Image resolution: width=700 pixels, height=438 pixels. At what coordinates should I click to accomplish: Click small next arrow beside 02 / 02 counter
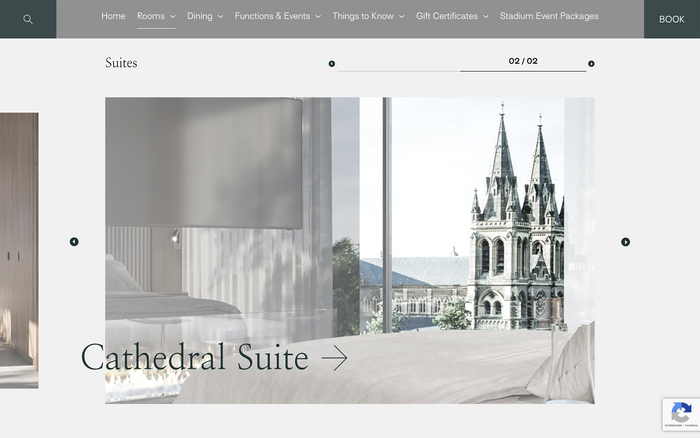591,64
